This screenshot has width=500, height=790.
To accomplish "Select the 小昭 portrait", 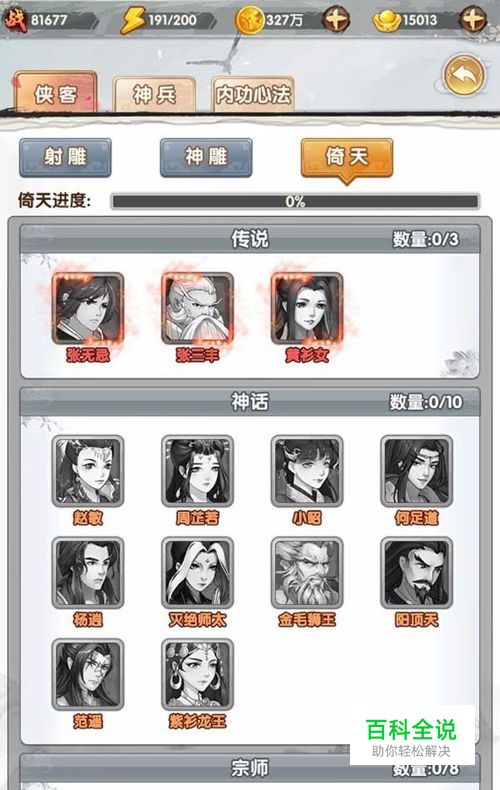I will 307,471.
